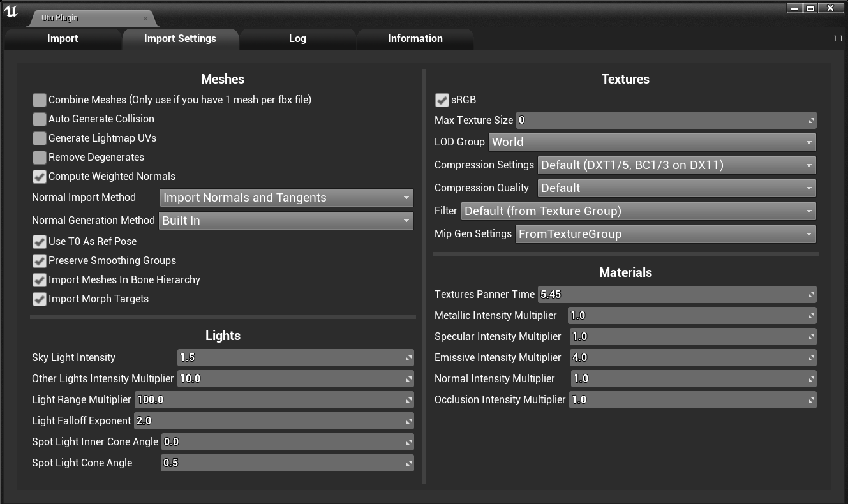The image size is (848, 504).
Task: Disable the sRGB checkbox
Action: tap(442, 100)
